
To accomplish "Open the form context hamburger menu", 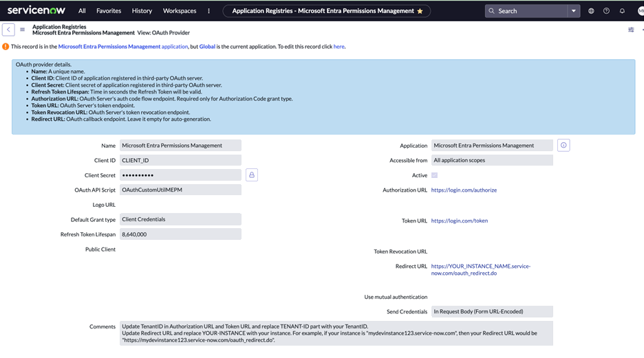I will tap(22, 30).
